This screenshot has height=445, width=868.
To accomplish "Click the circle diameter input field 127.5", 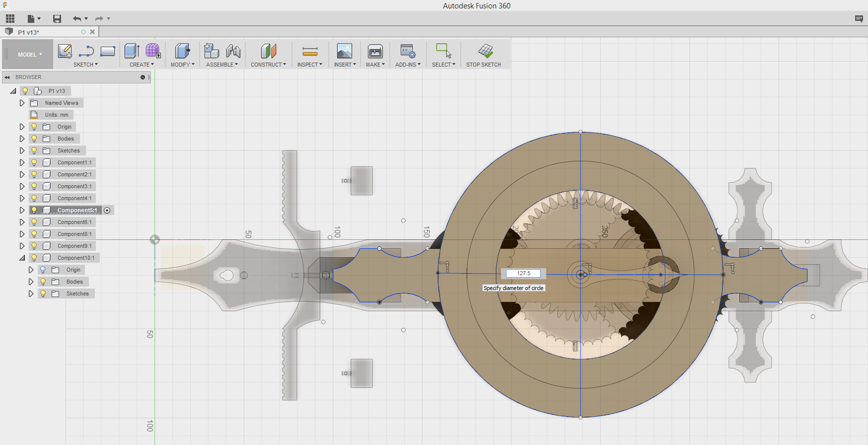I will [523, 273].
